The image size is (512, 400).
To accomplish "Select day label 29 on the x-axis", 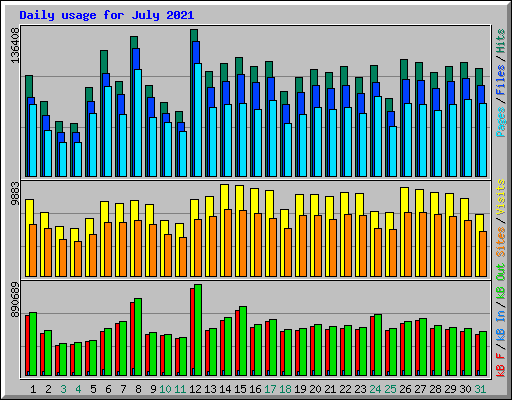I will coord(450,389).
